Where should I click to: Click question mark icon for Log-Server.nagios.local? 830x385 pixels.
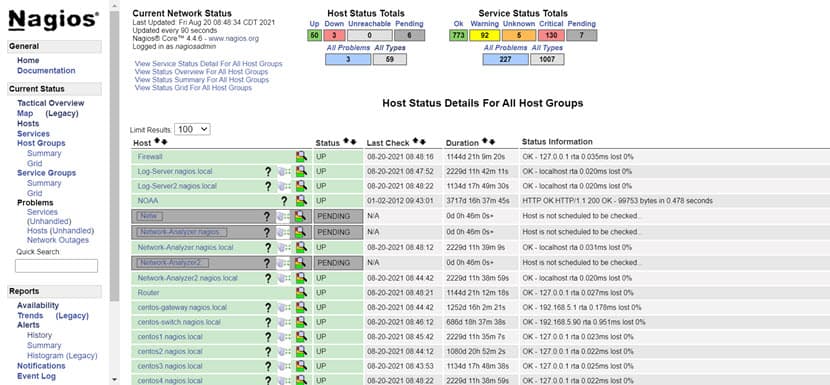click(x=268, y=171)
